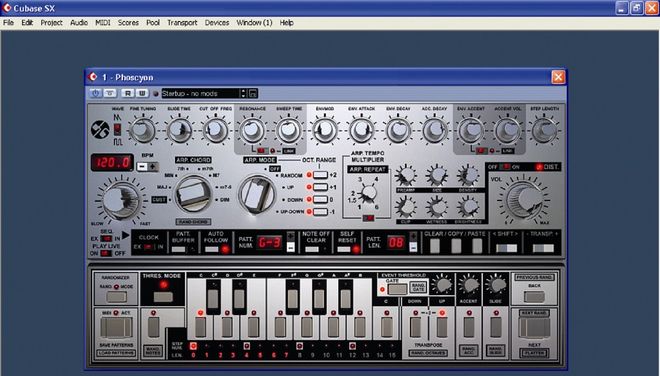Enable the +2 octave range button
Viewport: 660px width, 376px height.
(x=320, y=175)
